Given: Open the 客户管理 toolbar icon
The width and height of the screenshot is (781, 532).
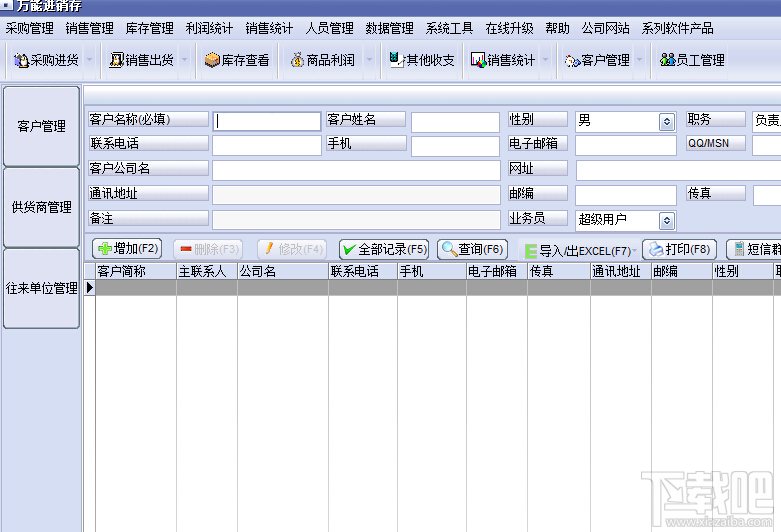Looking at the screenshot, I should (597, 60).
